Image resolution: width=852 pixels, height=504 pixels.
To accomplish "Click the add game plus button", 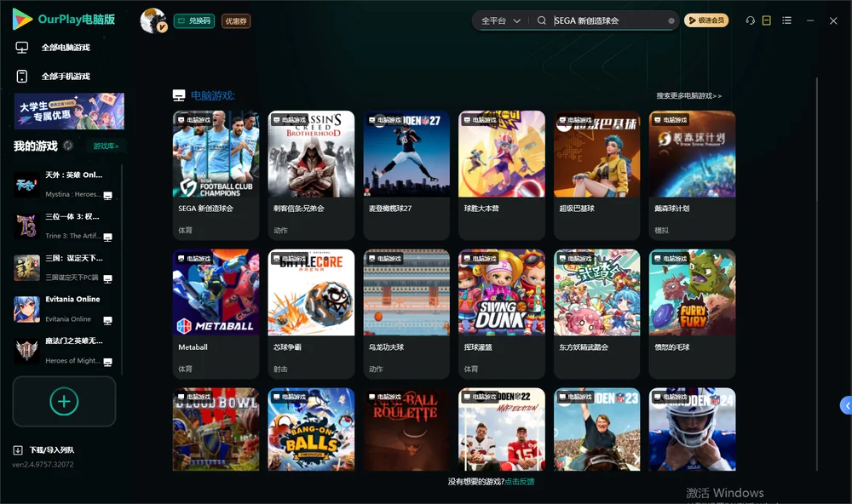I will pyautogui.click(x=64, y=401).
